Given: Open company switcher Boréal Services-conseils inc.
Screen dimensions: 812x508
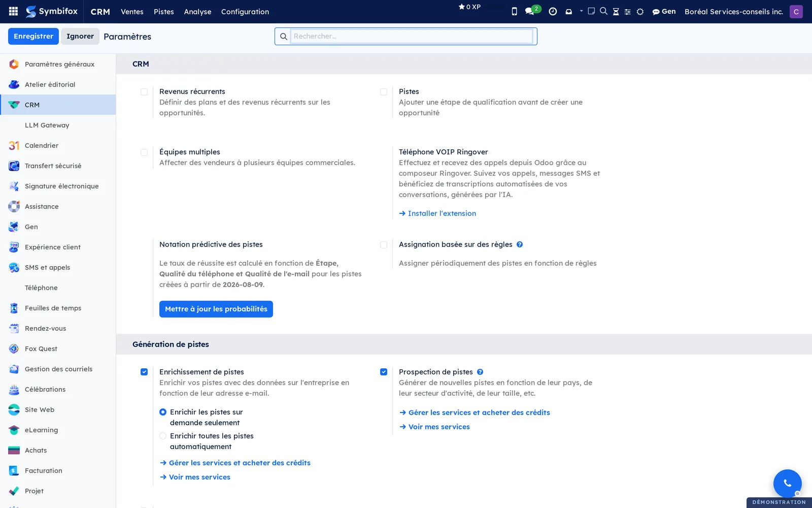Looking at the screenshot, I should [x=733, y=11].
